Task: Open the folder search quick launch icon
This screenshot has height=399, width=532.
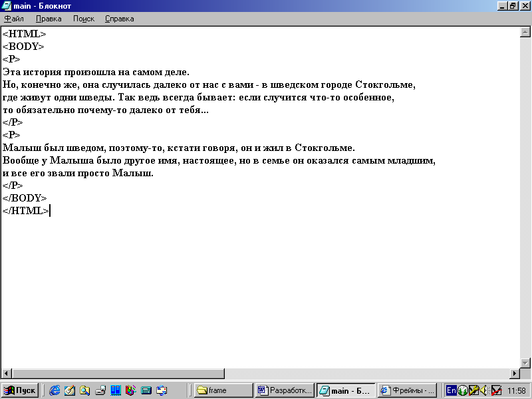Action: (85, 390)
